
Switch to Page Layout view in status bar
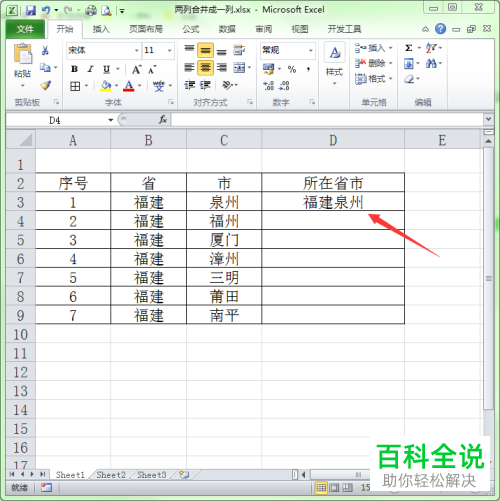tap(334, 488)
